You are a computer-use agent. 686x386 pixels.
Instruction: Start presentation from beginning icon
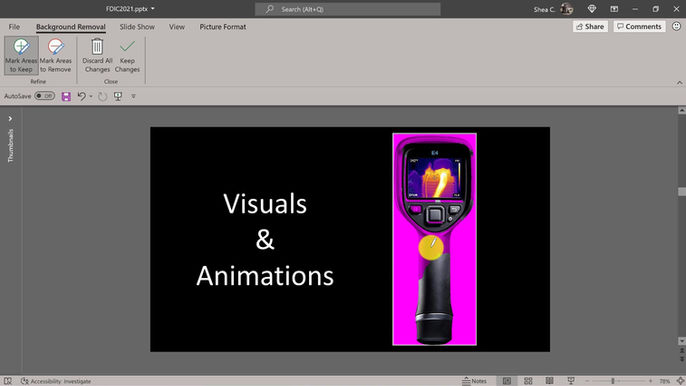pos(118,96)
